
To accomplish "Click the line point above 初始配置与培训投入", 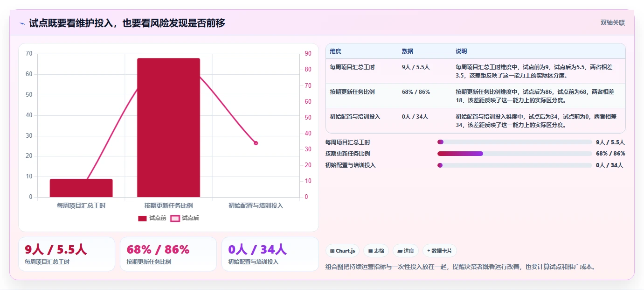I will coord(256,143).
